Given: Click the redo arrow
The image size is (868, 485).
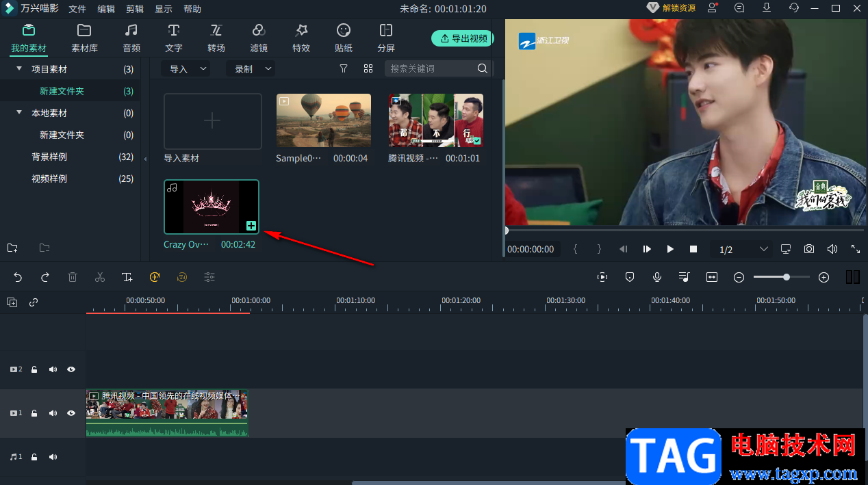Looking at the screenshot, I should [45, 277].
